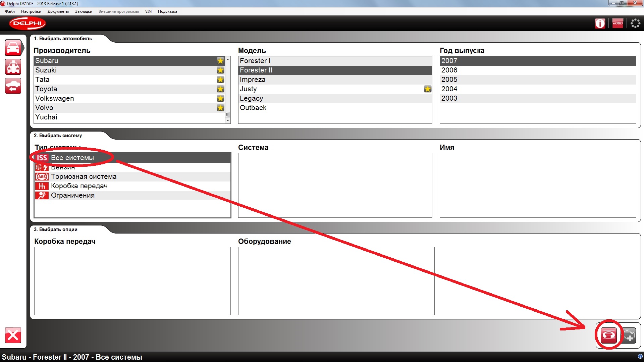
Task: Click the gearbox system icon
Action: click(x=42, y=186)
